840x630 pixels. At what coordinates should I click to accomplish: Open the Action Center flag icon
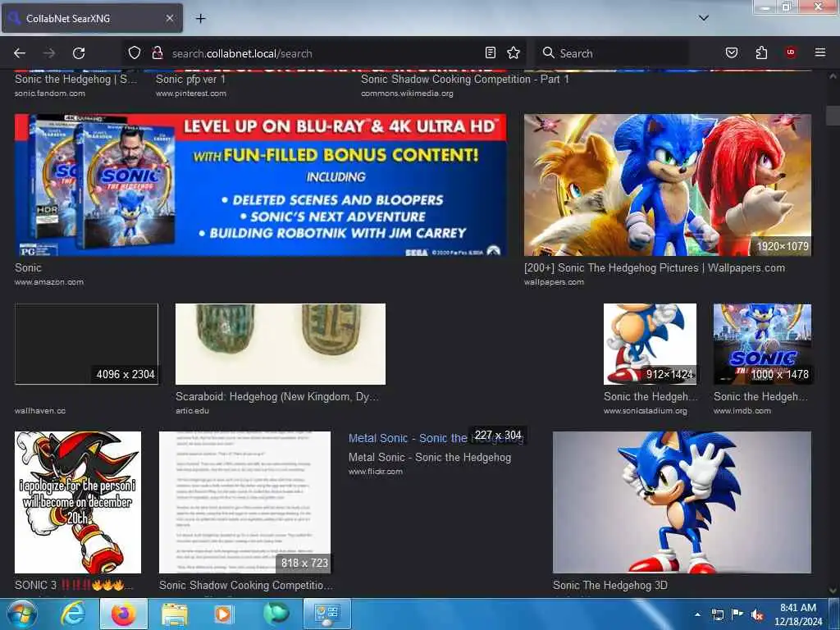[737, 614]
